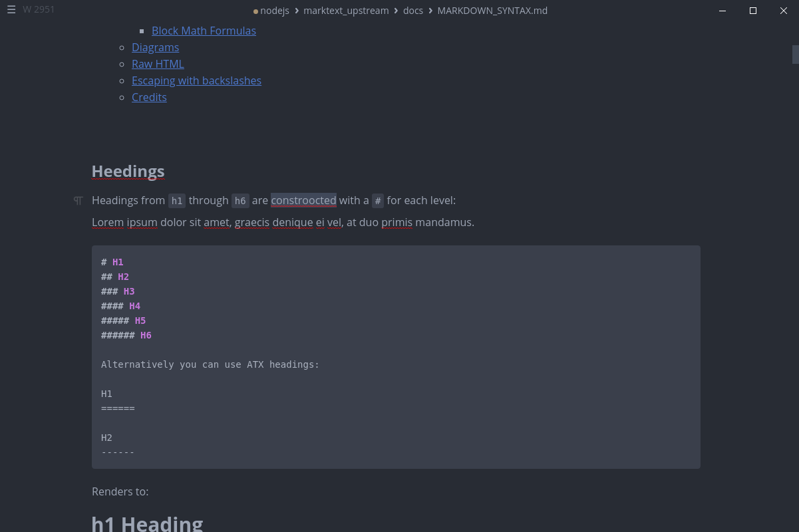Click 'marktext_upstream' in the title path
The width and height of the screenshot is (799, 532).
coord(346,11)
